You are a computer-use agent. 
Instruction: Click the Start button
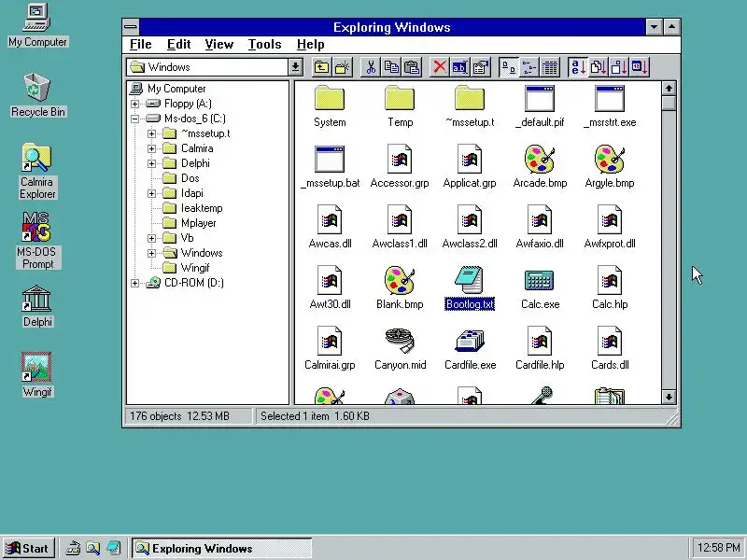[x=29, y=548]
